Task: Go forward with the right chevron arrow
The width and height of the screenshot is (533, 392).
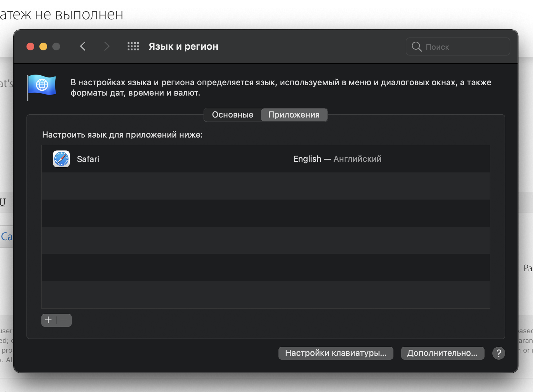Action: [x=107, y=46]
